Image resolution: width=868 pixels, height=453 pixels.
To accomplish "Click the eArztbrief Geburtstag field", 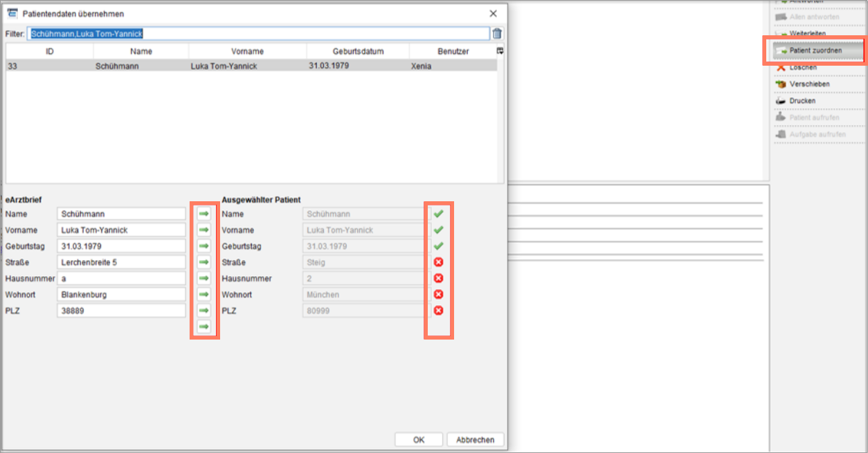I will (121, 246).
